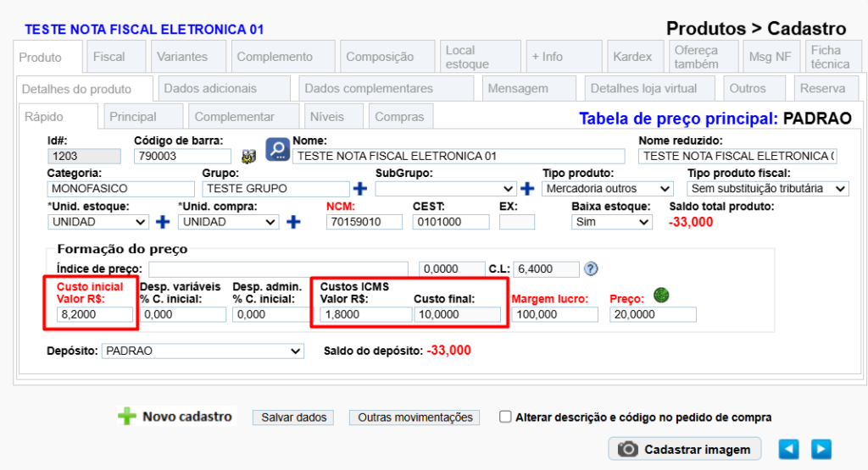Click the Código de barra field 790003
This screenshot has height=470, width=868.
(x=182, y=157)
